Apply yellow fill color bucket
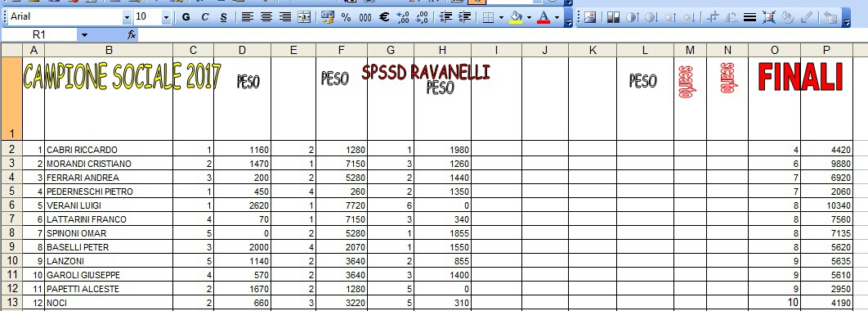 (516, 17)
